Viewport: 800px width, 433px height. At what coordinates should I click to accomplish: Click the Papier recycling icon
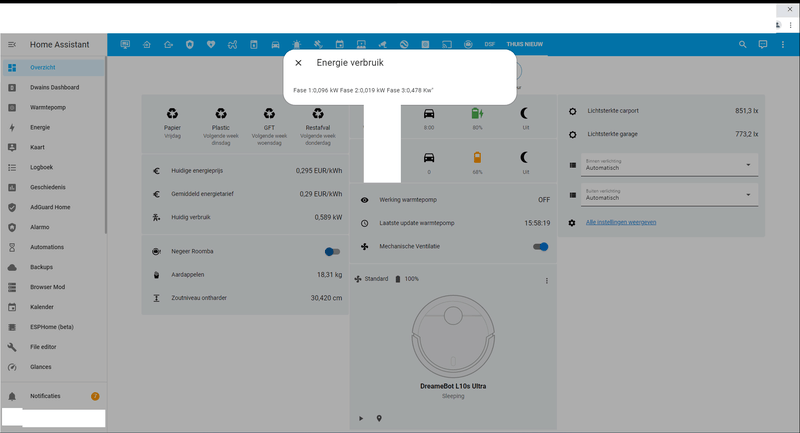point(172,114)
